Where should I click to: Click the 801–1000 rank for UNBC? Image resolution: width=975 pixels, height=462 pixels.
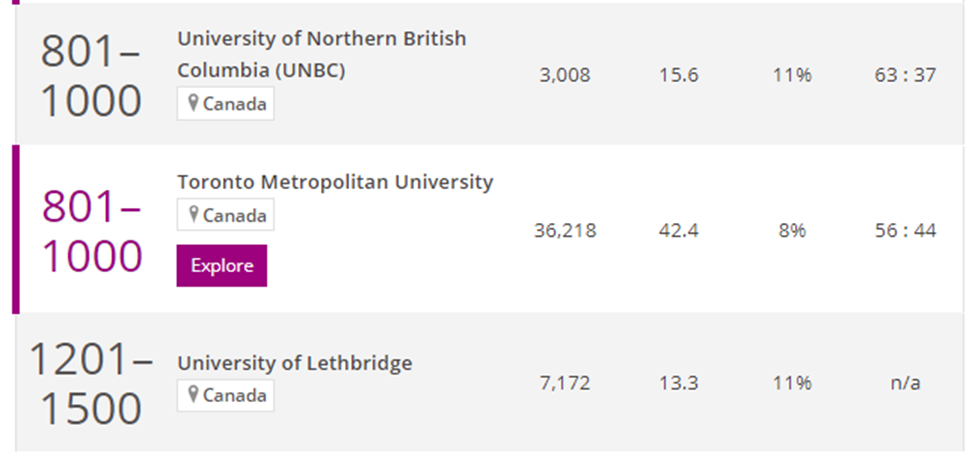(91, 75)
